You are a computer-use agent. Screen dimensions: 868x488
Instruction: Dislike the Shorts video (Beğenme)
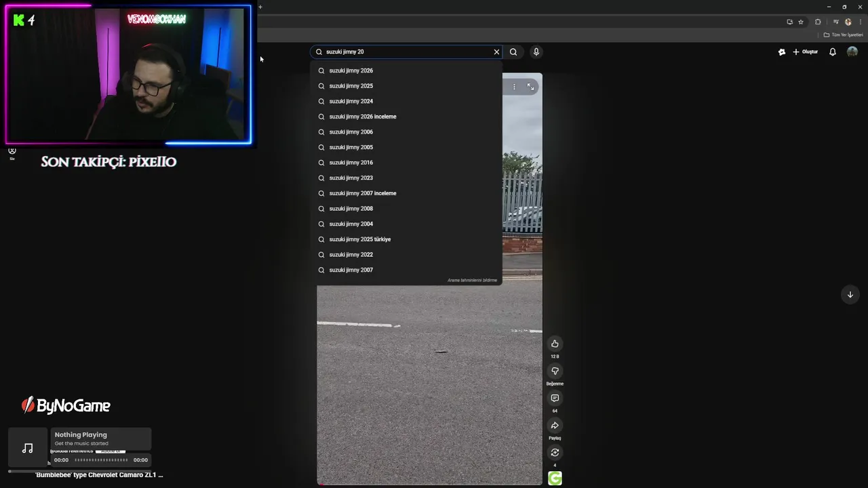(555, 371)
